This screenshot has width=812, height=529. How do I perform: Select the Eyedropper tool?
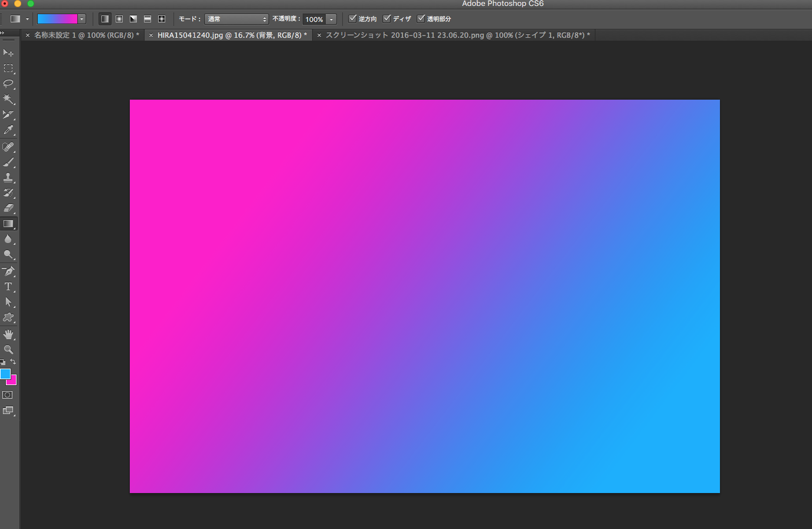click(8, 130)
